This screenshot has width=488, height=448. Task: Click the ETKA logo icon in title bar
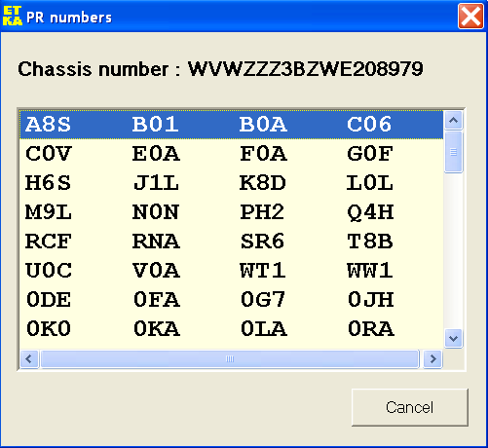pos(13,16)
